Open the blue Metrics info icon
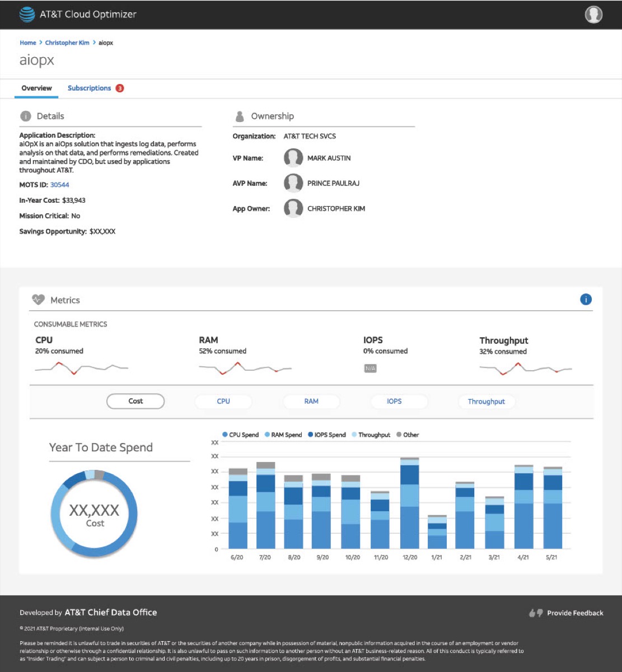 point(586,300)
